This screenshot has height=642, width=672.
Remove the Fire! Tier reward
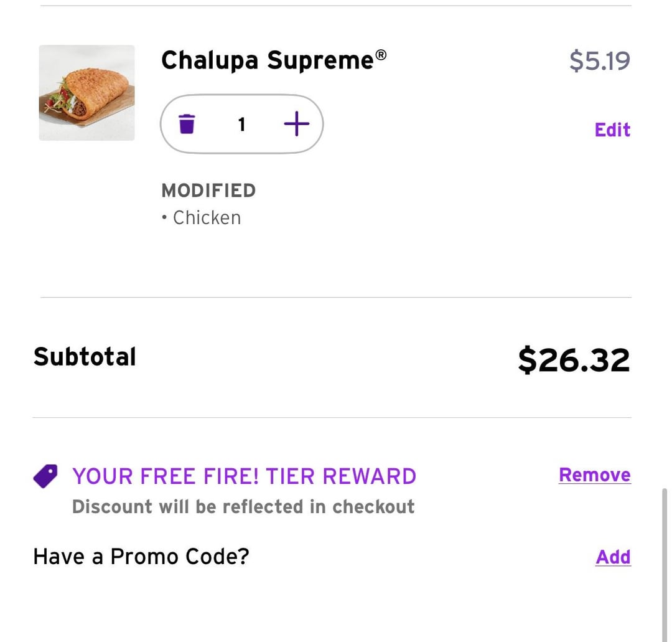tap(594, 474)
